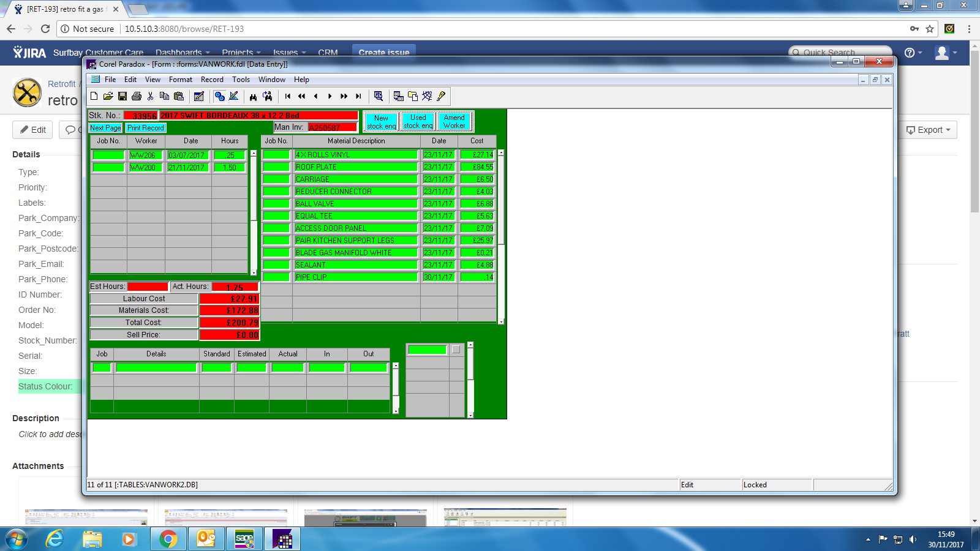This screenshot has width=980, height=551.
Task: Open the Record menu
Action: (x=212, y=80)
